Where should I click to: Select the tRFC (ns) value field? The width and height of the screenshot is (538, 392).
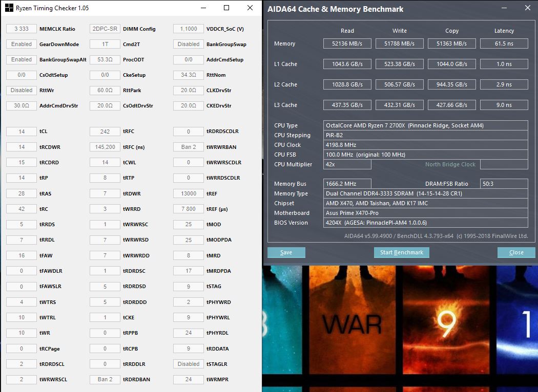[x=105, y=147]
